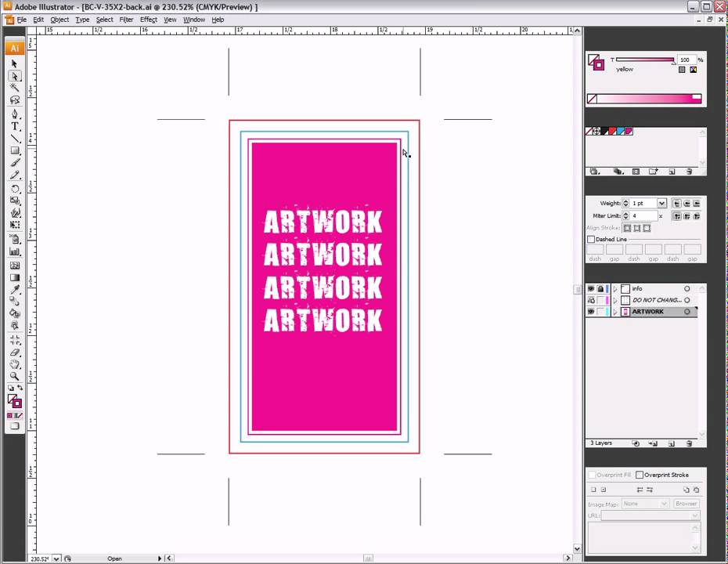Select the Free Transform tool
Image resolution: width=728 pixels, height=564 pixels.
[14, 225]
